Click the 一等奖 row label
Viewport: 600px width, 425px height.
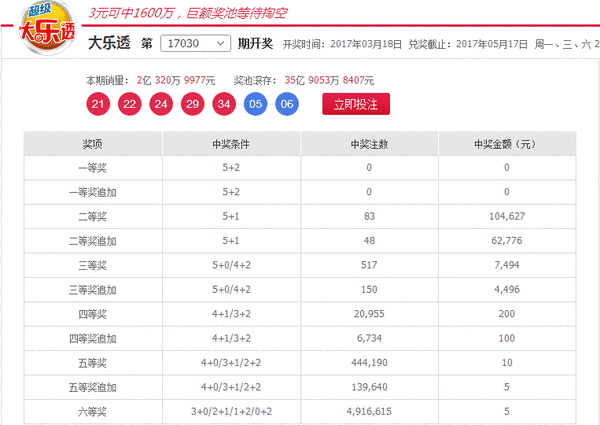pos(93,168)
